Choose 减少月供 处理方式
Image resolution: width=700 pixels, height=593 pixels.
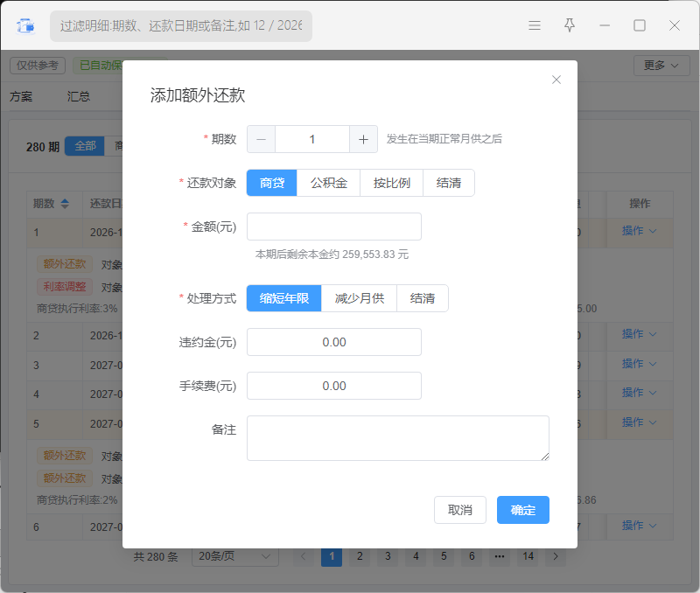(x=359, y=298)
